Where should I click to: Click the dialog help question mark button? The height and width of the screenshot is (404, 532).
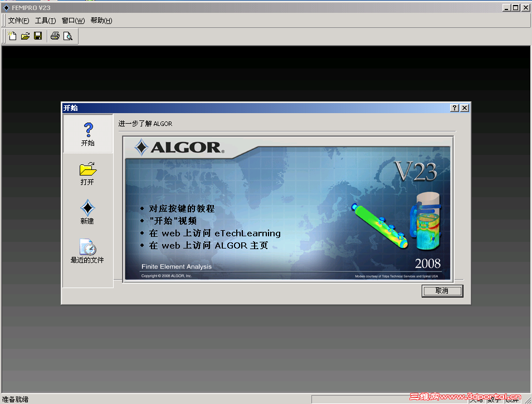tap(455, 108)
